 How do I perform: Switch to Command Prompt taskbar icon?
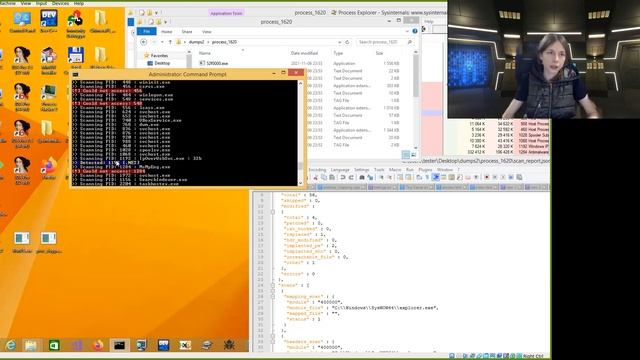119,345
